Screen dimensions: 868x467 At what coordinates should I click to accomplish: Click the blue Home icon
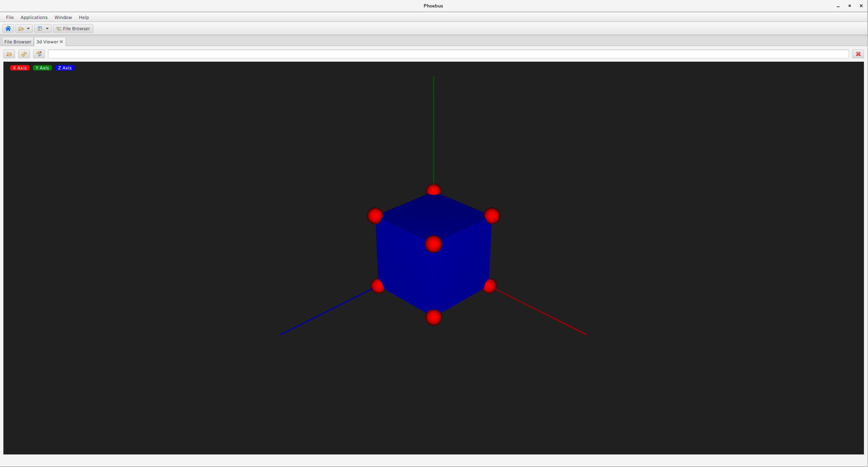coord(8,28)
